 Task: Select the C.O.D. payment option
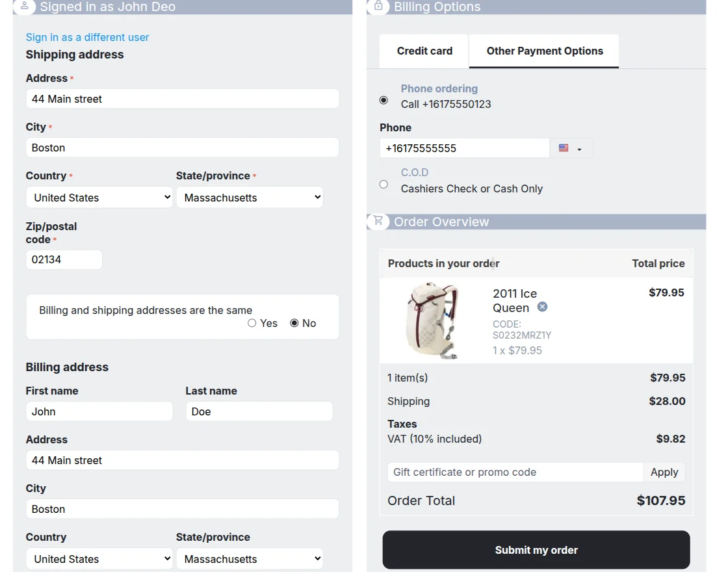tap(383, 184)
